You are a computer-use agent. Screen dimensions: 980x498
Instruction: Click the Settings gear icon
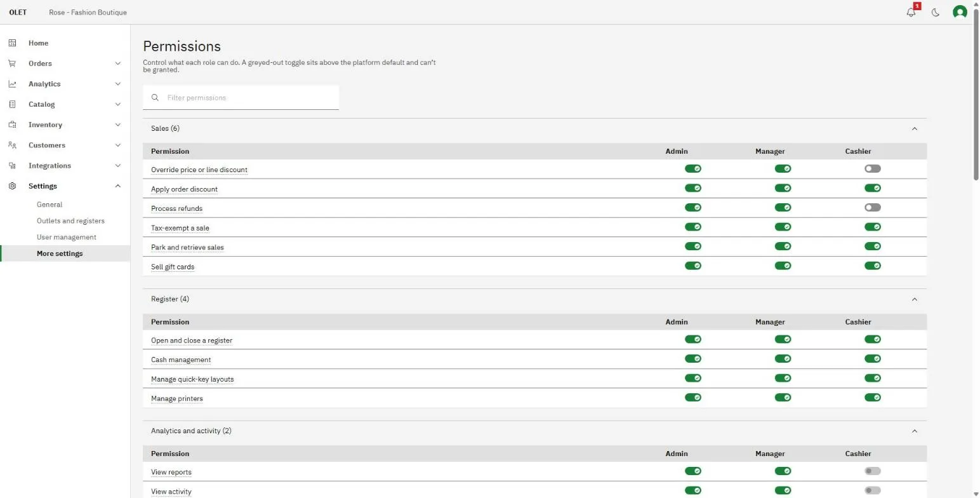(x=12, y=186)
